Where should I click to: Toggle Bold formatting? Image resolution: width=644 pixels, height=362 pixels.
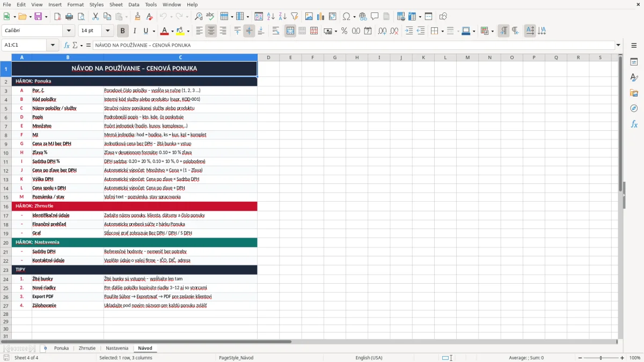pos(122,31)
